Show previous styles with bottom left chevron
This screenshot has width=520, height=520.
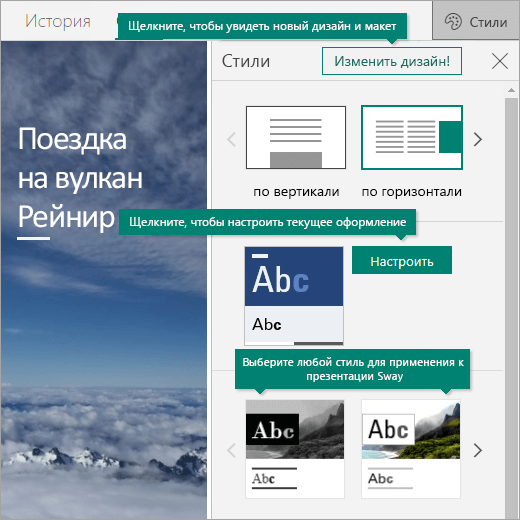(x=232, y=450)
